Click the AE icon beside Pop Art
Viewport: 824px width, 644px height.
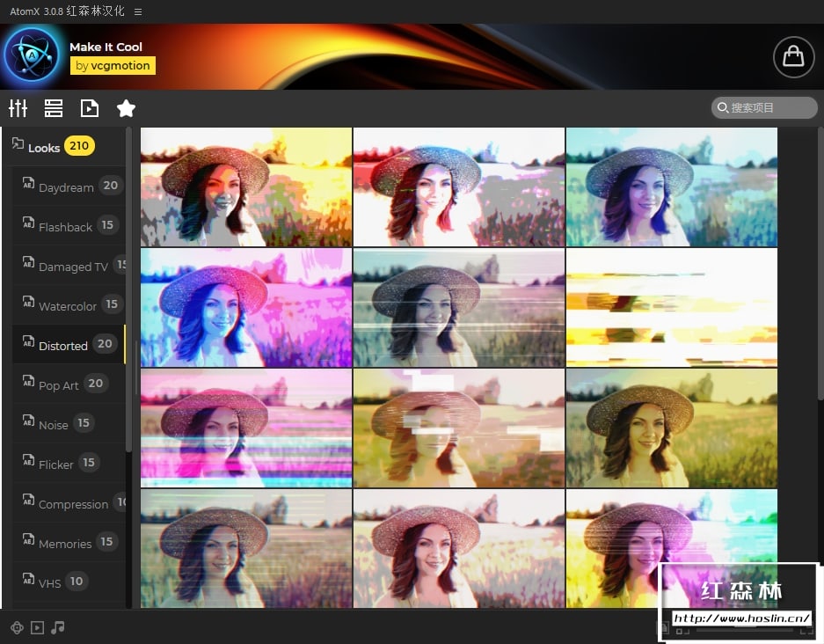pyautogui.click(x=28, y=381)
